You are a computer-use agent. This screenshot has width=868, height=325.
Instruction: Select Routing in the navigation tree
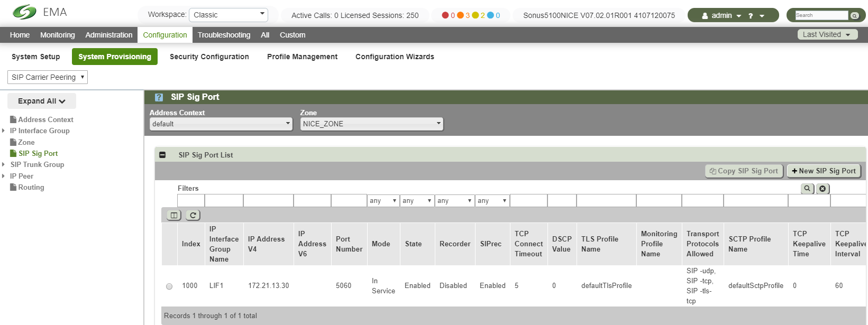[x=31, y=188]
